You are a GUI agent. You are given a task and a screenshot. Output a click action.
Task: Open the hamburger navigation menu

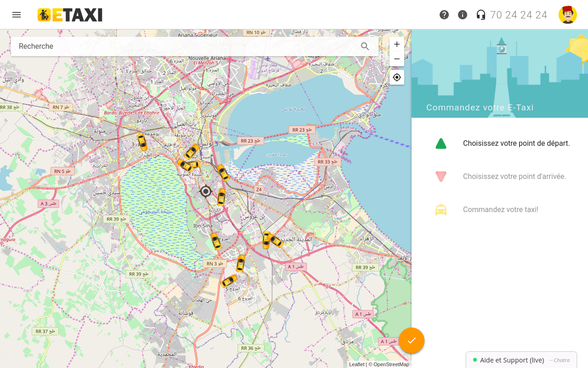17,15
